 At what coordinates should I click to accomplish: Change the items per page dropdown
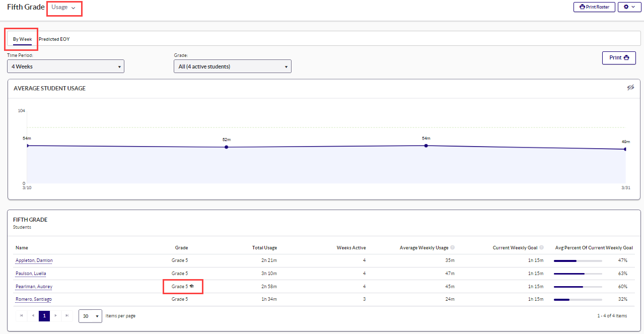[x=91, y=316]
